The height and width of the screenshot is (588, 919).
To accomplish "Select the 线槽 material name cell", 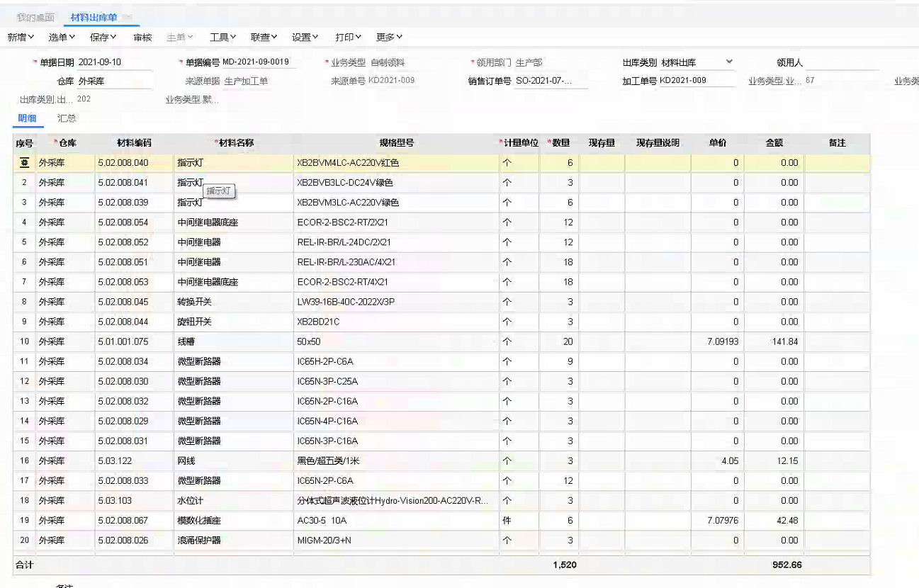I will click(234, 341).
